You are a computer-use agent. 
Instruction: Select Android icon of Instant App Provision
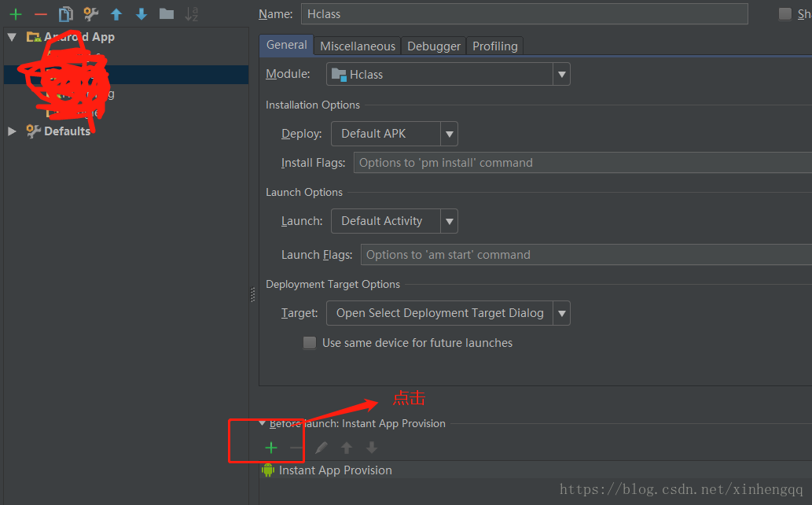[x=268, y=470]
